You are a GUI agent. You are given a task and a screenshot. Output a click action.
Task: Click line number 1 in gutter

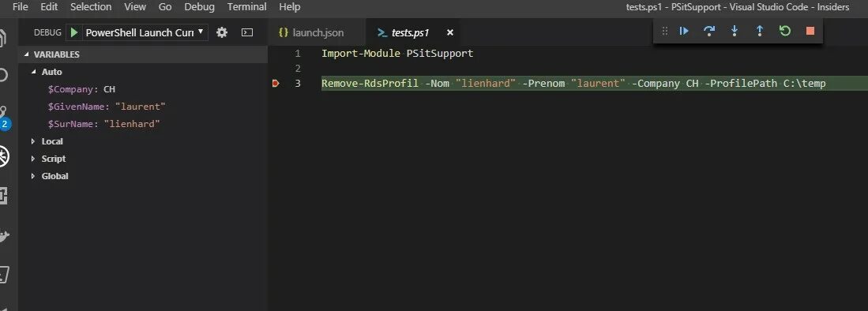coord(298,54)
